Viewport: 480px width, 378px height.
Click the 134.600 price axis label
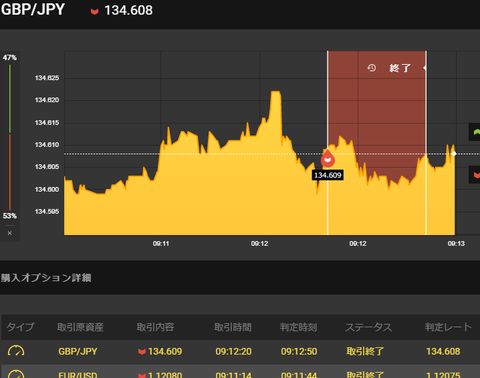click(x=47, y=189)
